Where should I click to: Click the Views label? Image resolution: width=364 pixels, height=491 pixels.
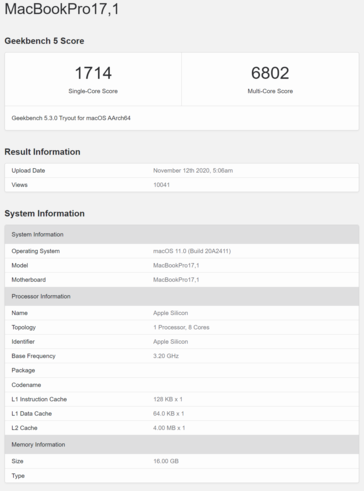coord(20,185)
